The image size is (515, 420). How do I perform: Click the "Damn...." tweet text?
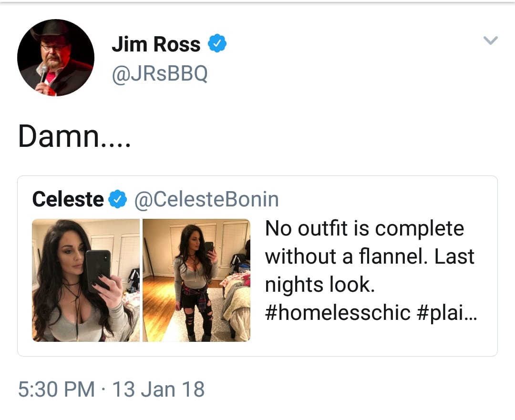point(74,136)
